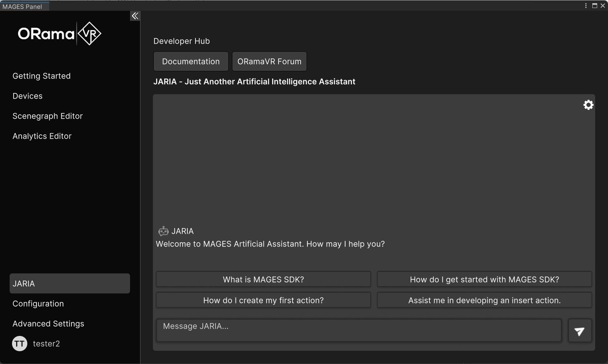Click the ORamaVR logo
This screenshot has width=608, height=364.
click(x=59, y=34)
